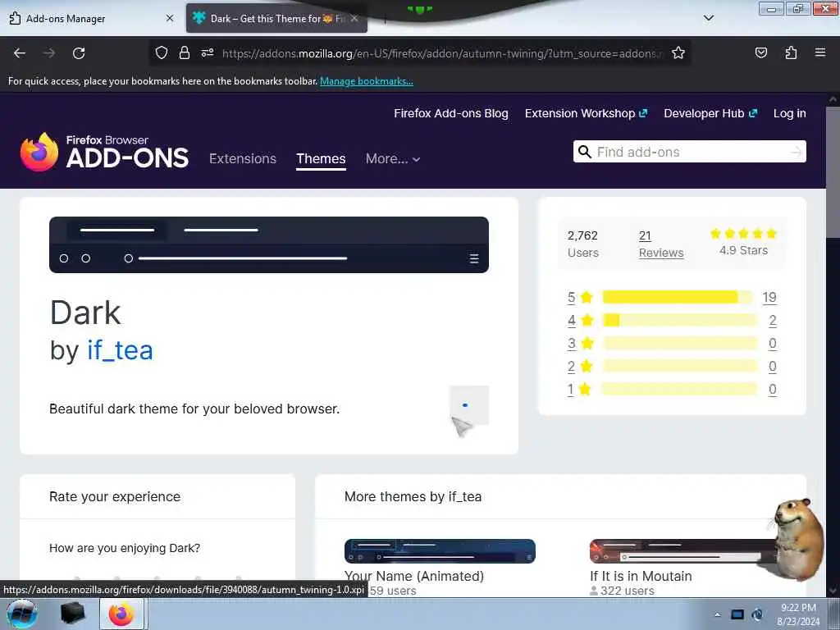Open the list all tabs dropdown
Image resolution: width=840 pixels, height=630 pixels.
[708, 18]
